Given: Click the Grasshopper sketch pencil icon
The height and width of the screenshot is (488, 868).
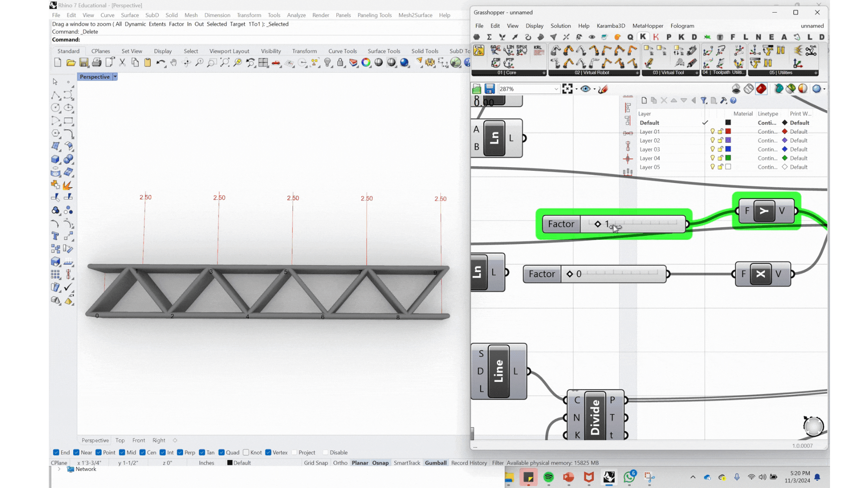Looking at the screenshot, I should [x=603, y=89].
